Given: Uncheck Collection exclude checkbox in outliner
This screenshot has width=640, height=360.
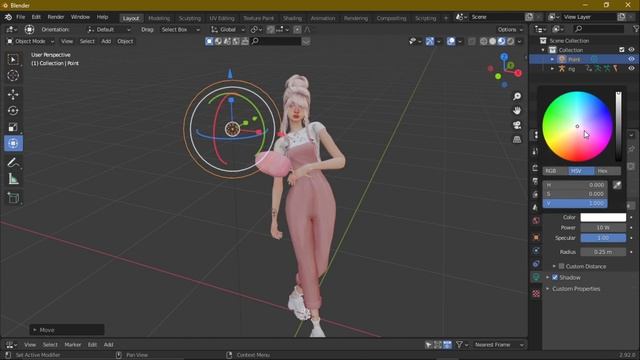Looking at the screenshot, I should [622, 50].
